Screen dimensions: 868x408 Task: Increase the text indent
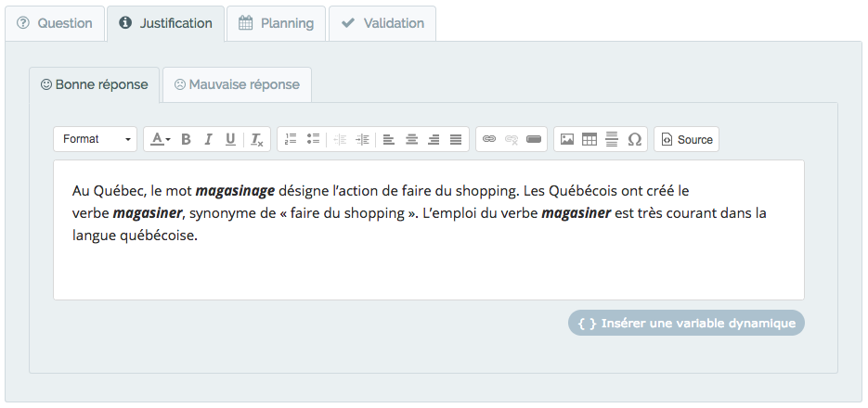pyautogui.click(x=362, y=139)
